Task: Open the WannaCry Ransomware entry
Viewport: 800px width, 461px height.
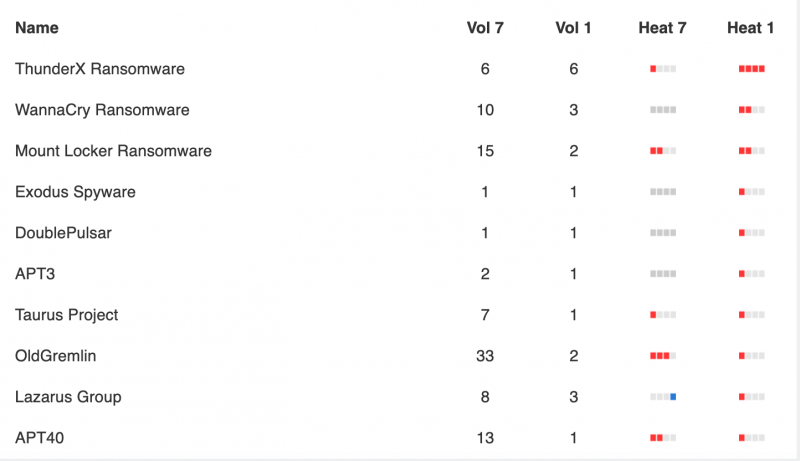Action: (x=102, y=110)
